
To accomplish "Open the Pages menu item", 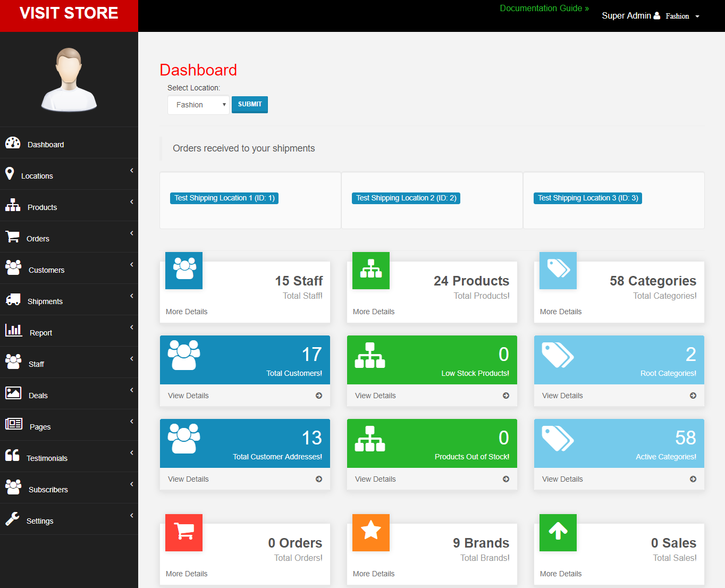I will 40,426.
